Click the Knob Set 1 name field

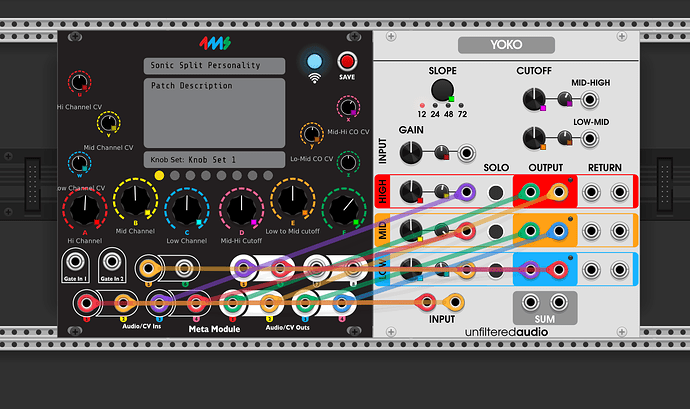214,159
